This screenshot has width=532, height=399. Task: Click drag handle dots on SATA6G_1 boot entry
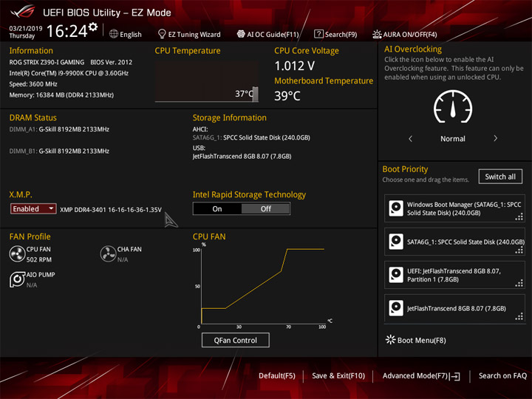pos(519,250)
